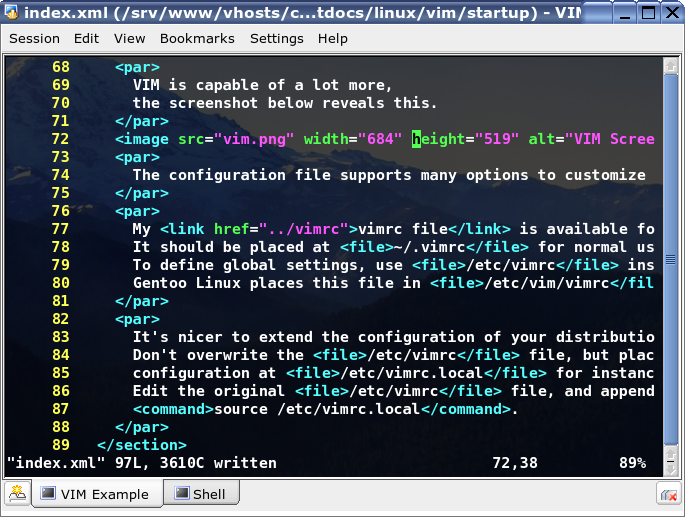Click ~/.vimrc file path on line 78
The height and width of the screenshot is (517, 685).
tap(429, 247)
